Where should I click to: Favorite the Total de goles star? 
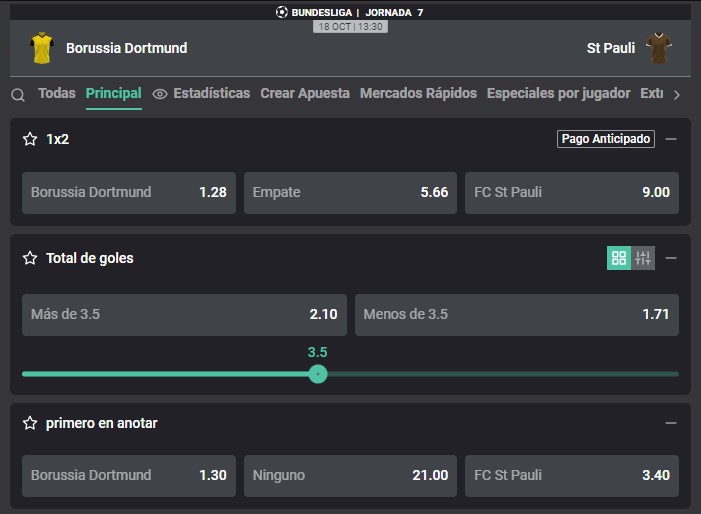click(x=30, y=258)
